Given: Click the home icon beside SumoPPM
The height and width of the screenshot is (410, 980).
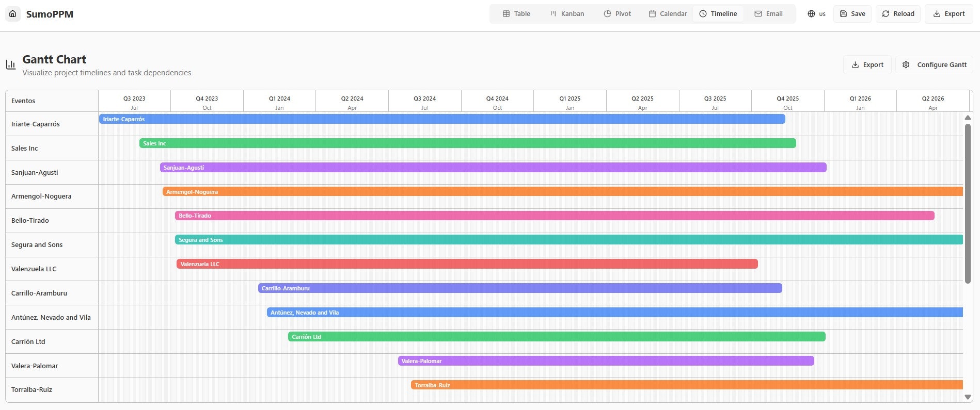Looking at the screenshot, I should (13, 14).
